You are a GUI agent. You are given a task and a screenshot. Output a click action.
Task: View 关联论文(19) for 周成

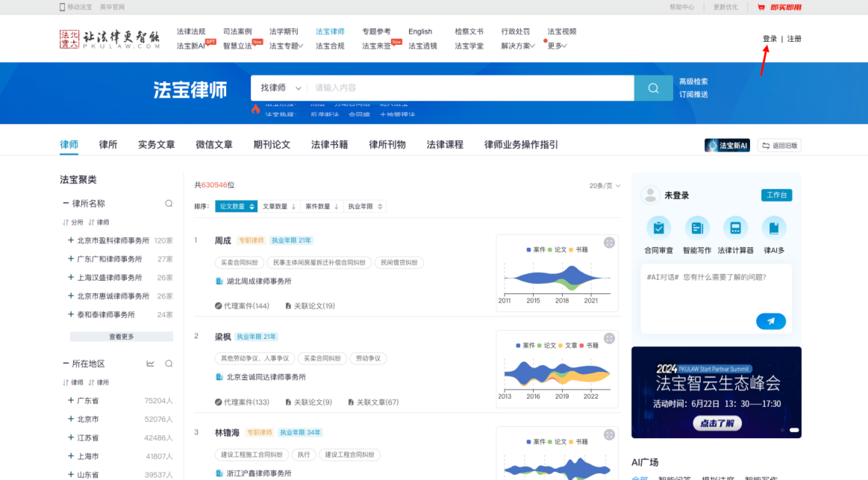click(310, 305)
